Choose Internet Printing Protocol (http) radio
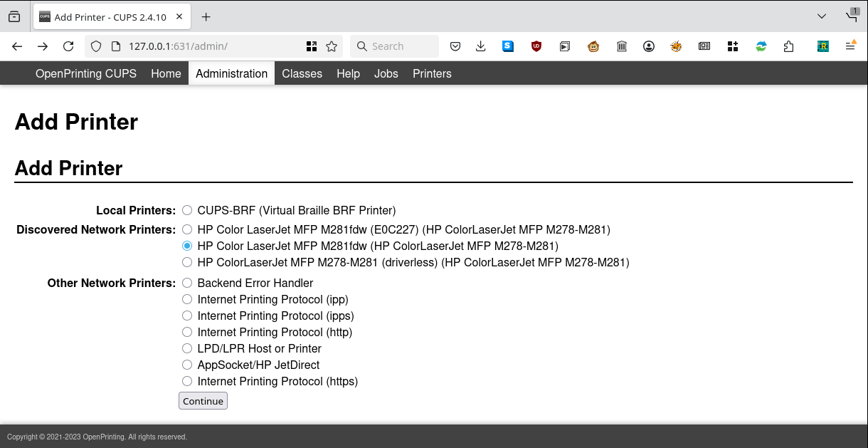 [x=187, y=332]
